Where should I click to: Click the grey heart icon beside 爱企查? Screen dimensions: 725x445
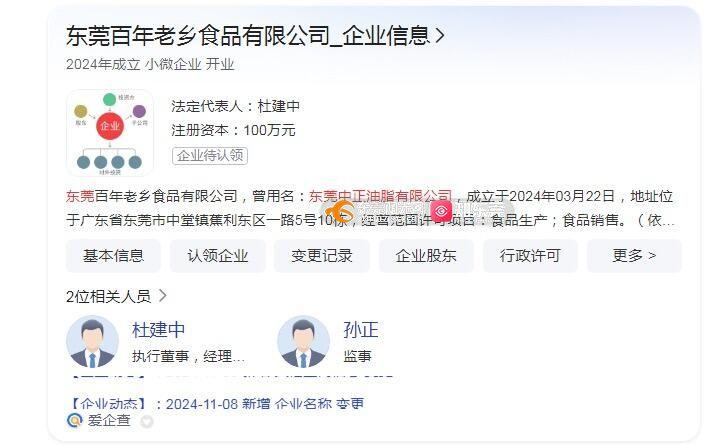coord(147,421)
